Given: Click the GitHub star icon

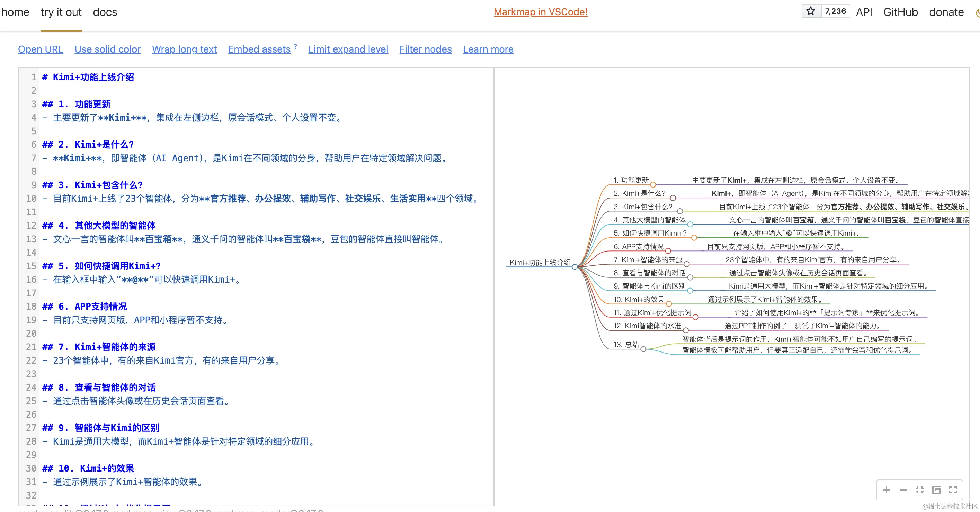Looking at the screenshot, I should point(811,11).
